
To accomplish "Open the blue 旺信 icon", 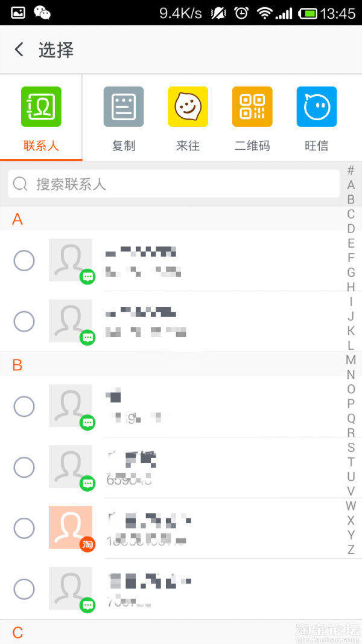I will pos(317,107).
